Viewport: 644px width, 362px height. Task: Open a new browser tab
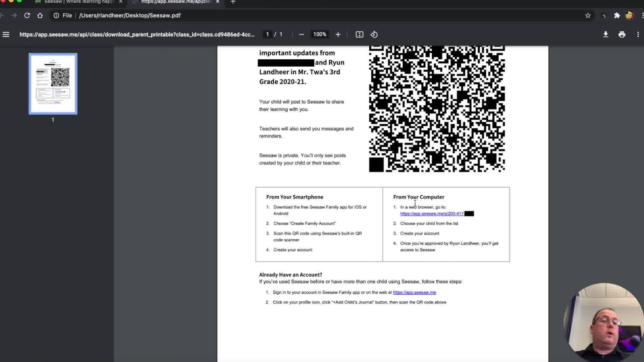pos(233,2)
